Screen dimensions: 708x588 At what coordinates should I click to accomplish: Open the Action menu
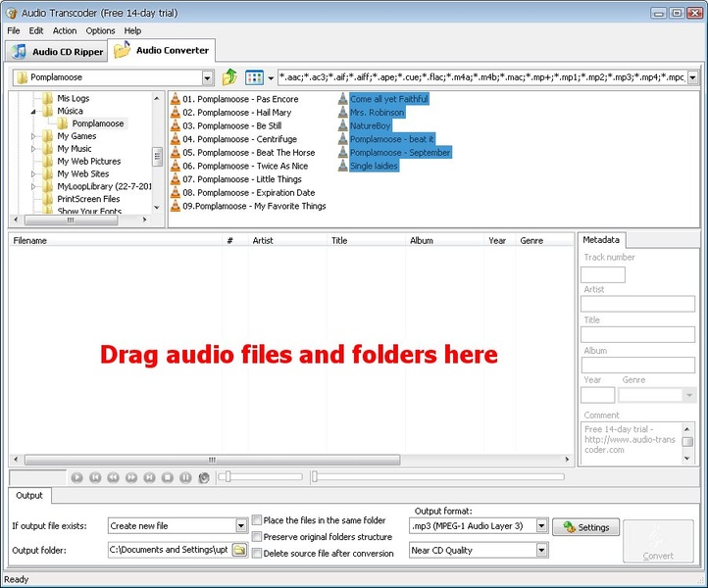65,30
